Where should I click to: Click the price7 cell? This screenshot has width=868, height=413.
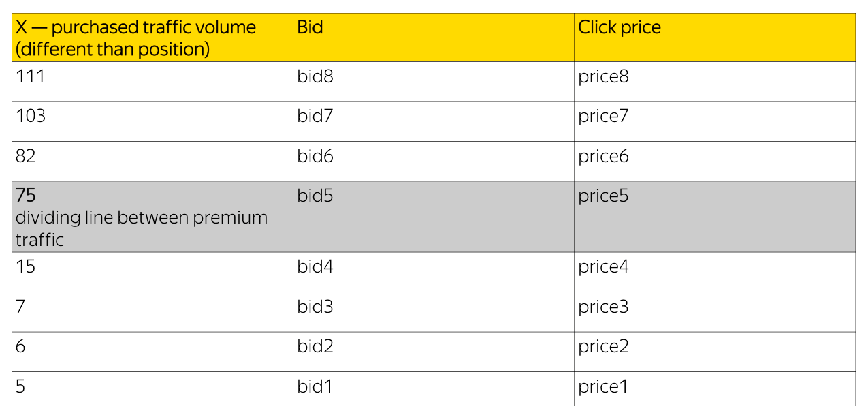603,117
